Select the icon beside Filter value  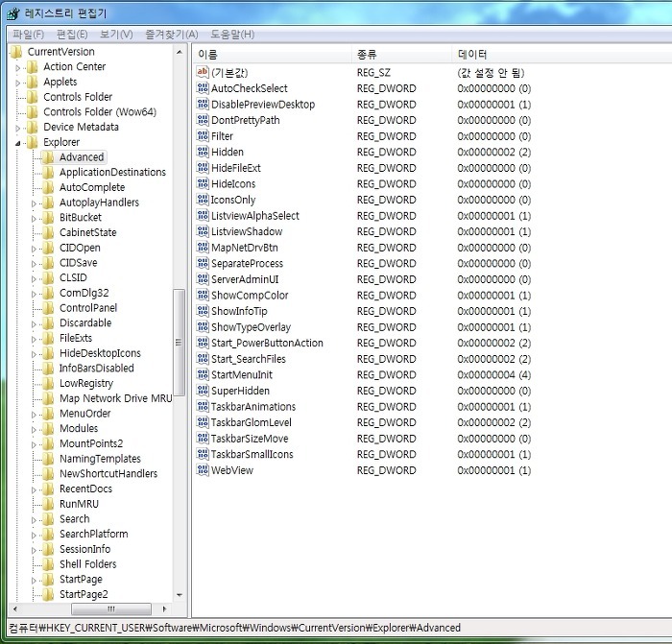(203, 136)
